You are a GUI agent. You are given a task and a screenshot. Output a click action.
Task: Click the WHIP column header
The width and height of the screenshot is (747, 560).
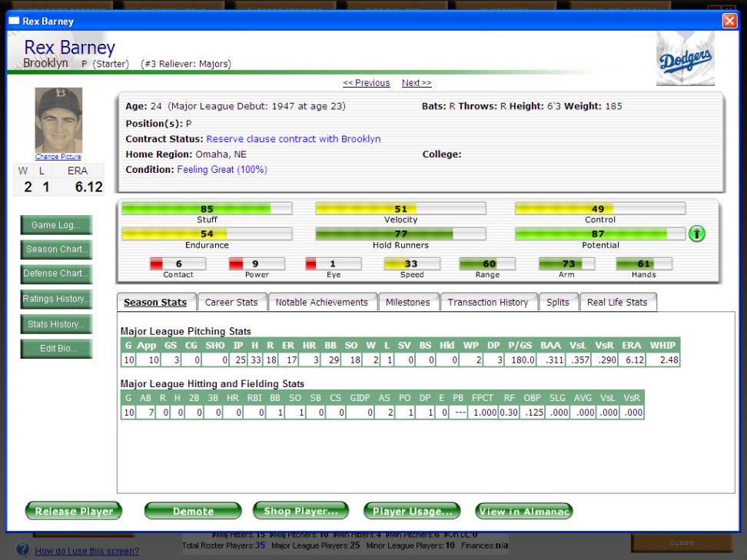pyautogui.click(x=662, y=345)
